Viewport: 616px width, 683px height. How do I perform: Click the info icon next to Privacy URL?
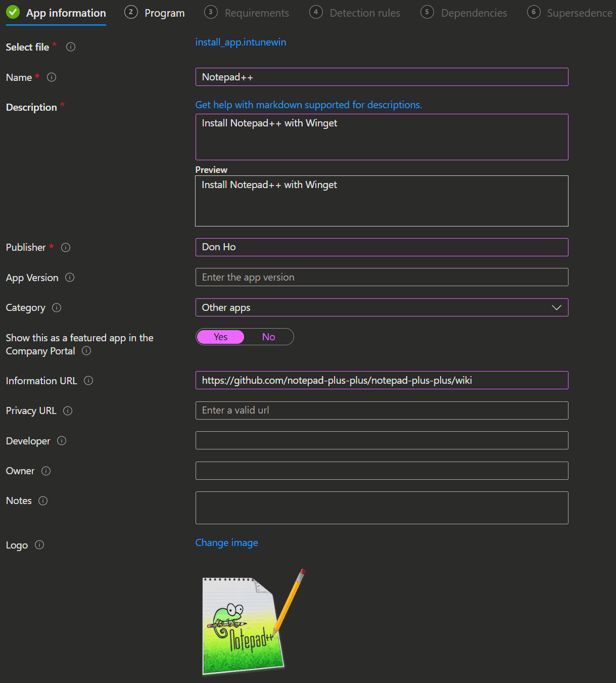coord(68,411)
